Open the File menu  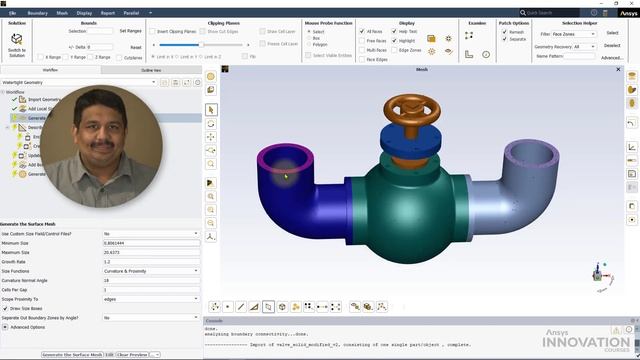point(13,13)
